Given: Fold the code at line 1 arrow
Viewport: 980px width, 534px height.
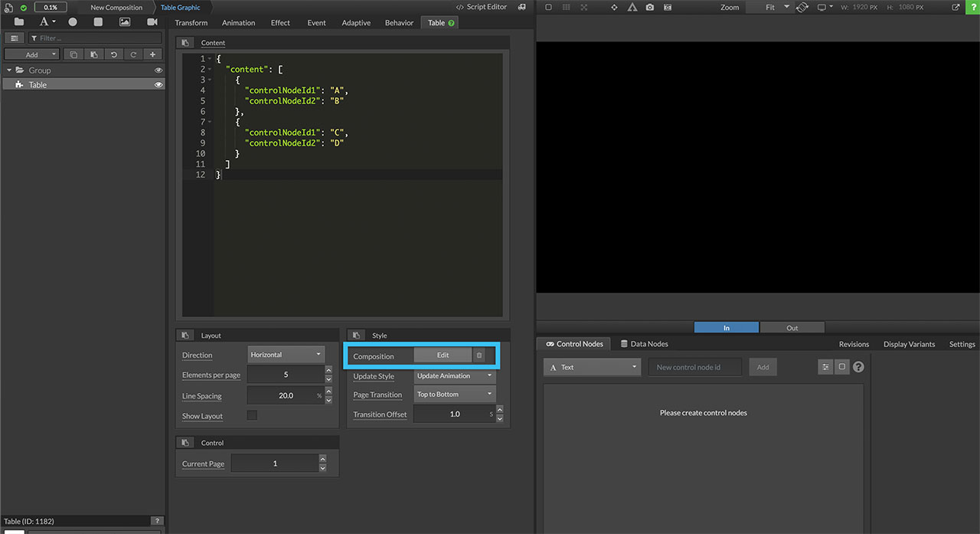Looking at the screenshot, I should coord(210,59).
